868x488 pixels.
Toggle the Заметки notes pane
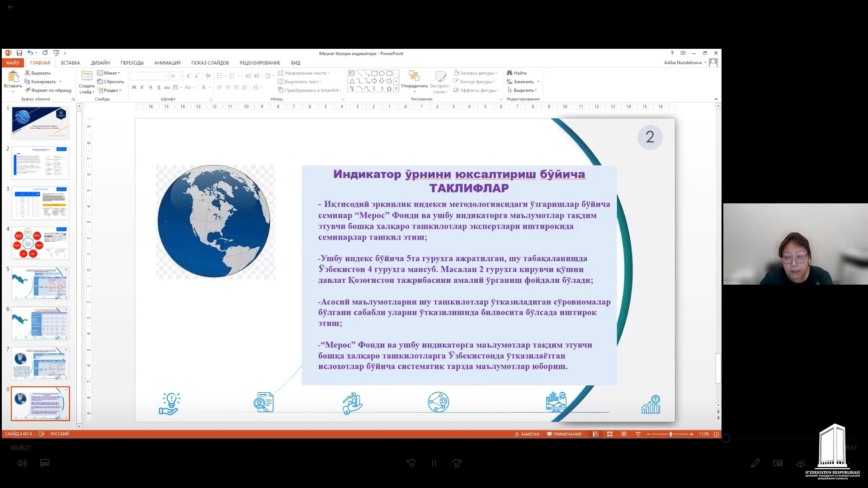[527, 434]
